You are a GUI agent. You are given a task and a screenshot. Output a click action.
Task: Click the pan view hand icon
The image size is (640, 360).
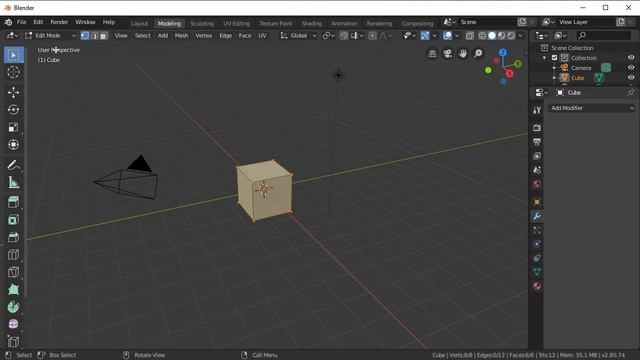tap(463, 53)
